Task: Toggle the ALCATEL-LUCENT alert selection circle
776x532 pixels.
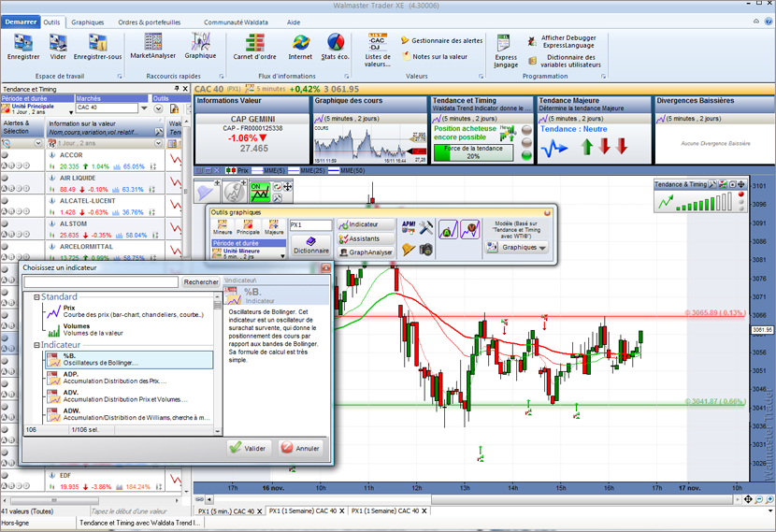Action: (5, 200)
